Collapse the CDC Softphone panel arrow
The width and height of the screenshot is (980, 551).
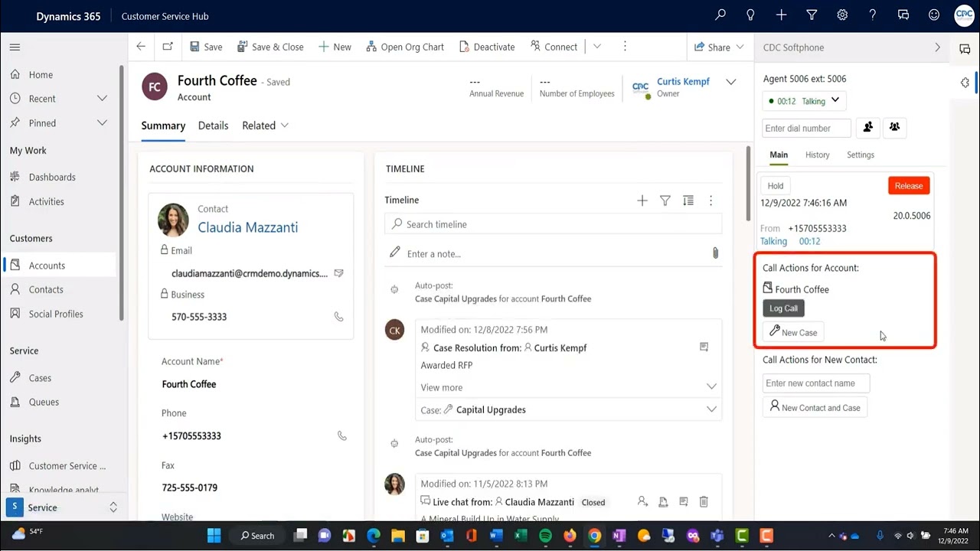pyautogui.click(x=937, y=47)
